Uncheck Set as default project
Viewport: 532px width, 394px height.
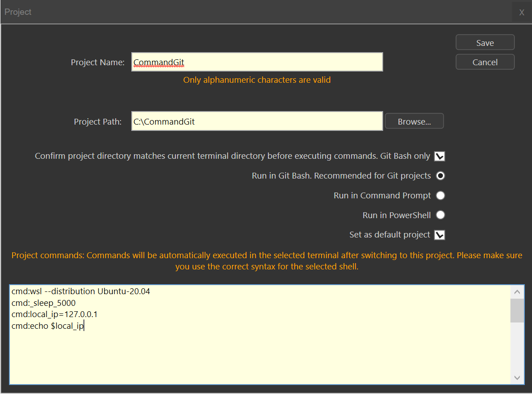(x=439, y=235)
